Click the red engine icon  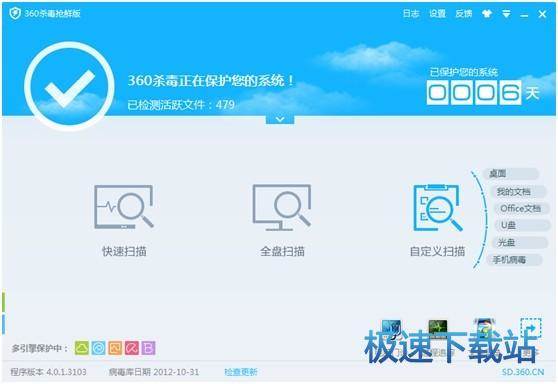(x=132, y=348)
